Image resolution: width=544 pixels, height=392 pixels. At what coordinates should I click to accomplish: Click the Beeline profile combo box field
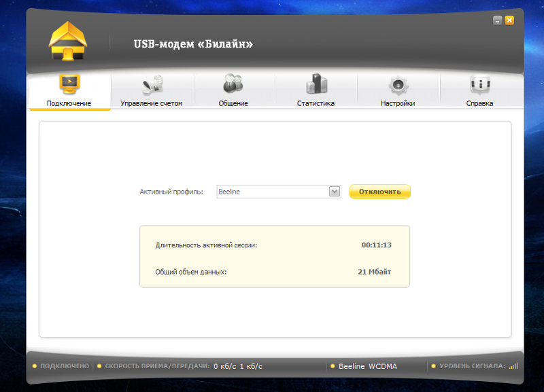click(279, 192)
